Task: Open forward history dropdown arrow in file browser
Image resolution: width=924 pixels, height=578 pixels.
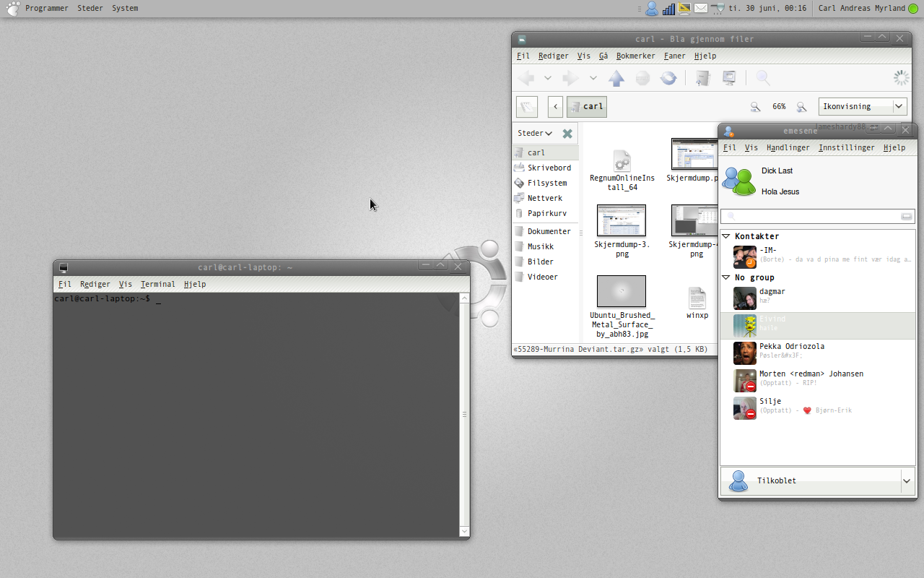Action: click(593, 78)
